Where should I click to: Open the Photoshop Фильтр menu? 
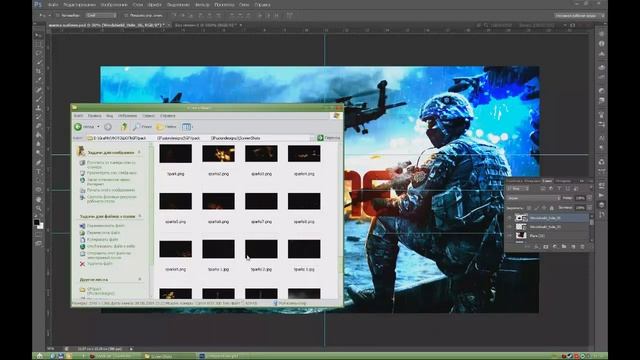tap(202, 5)
